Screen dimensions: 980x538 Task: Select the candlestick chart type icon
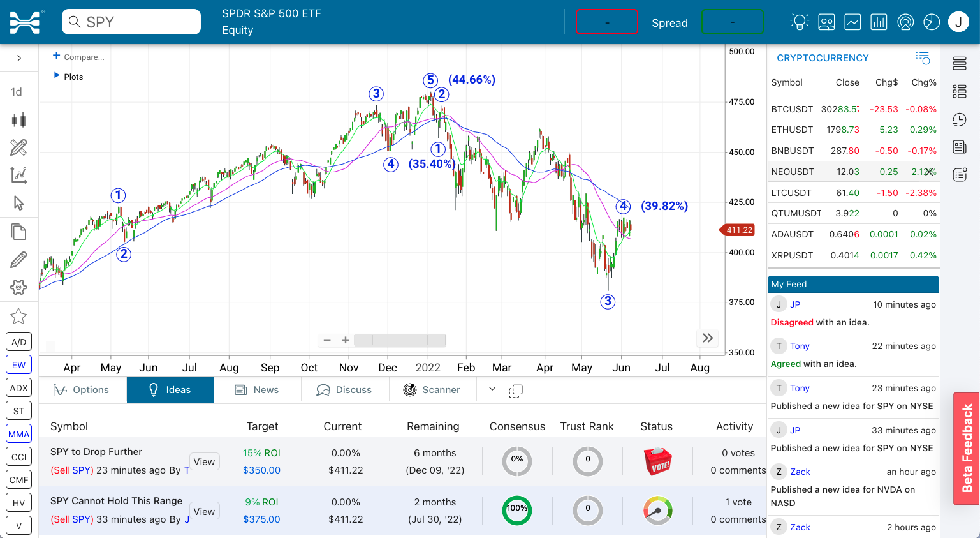18,119
